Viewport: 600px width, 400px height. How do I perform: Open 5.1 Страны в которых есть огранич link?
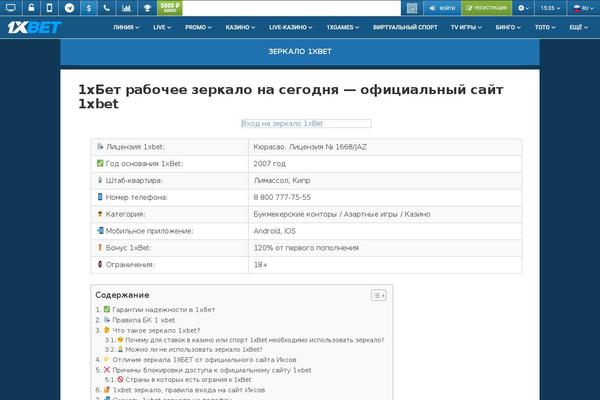pos(188,380)
